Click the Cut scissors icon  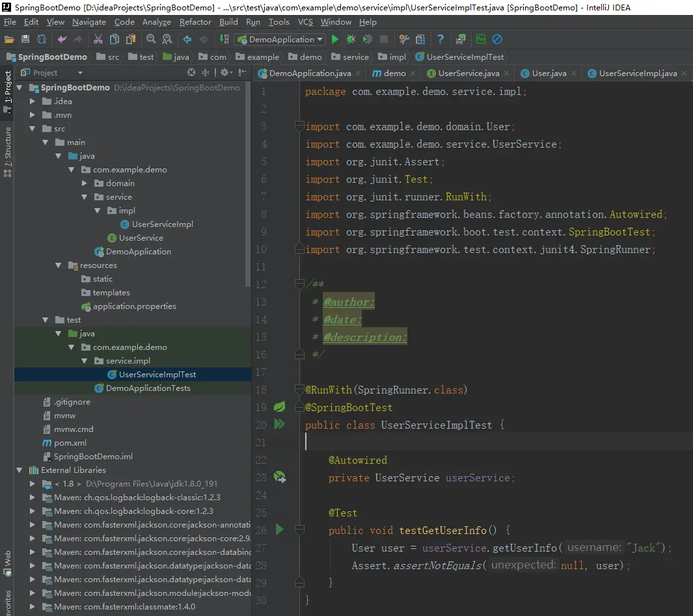[98, 40]
